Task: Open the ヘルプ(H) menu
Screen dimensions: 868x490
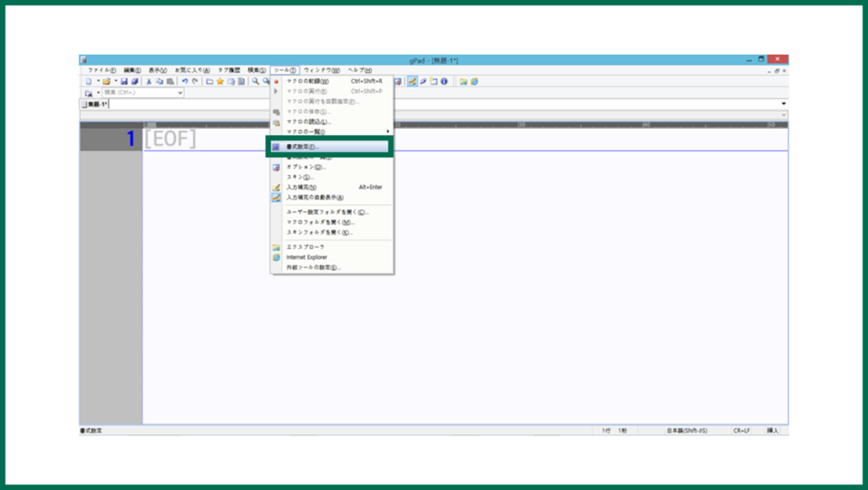Action: (359, 71)
